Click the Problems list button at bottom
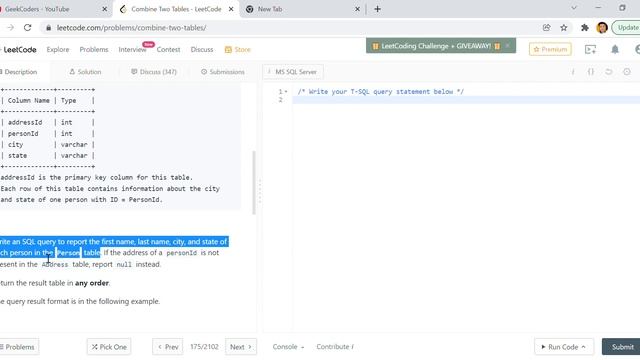This screenshot has height=360, width=640. pos(18,347)
